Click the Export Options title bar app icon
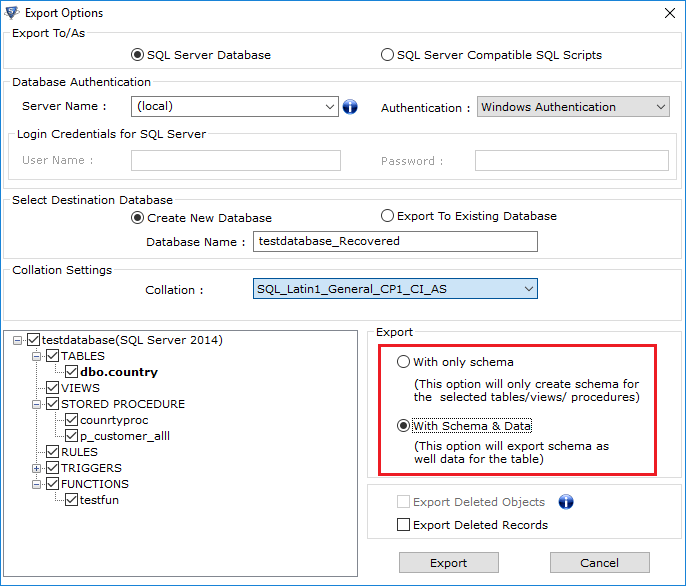 11,13
